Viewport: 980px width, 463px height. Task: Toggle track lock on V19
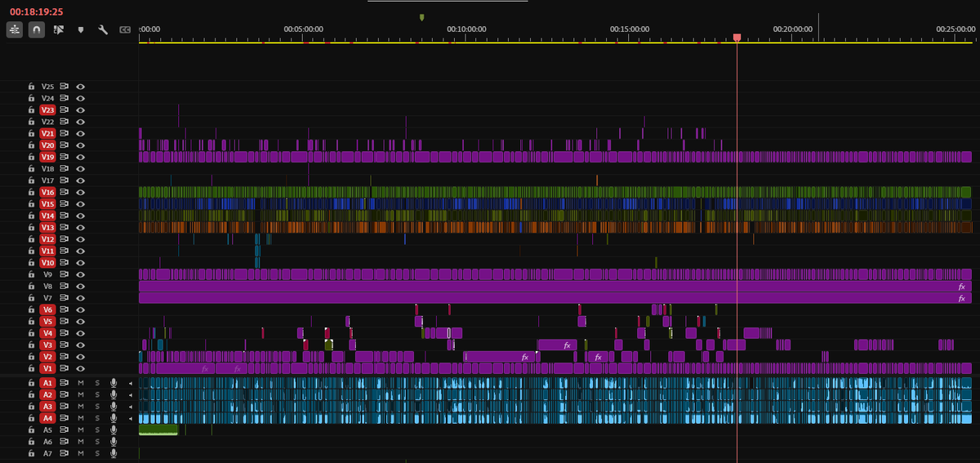click(31, 157)
